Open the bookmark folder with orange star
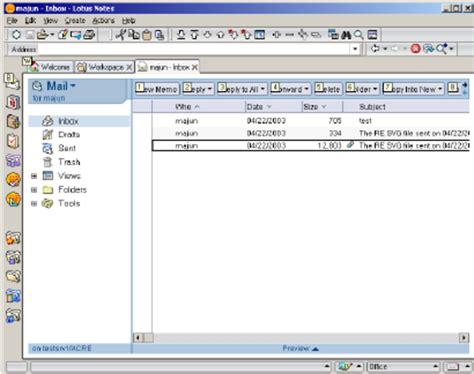474x374 pixels. click(13, 238)
